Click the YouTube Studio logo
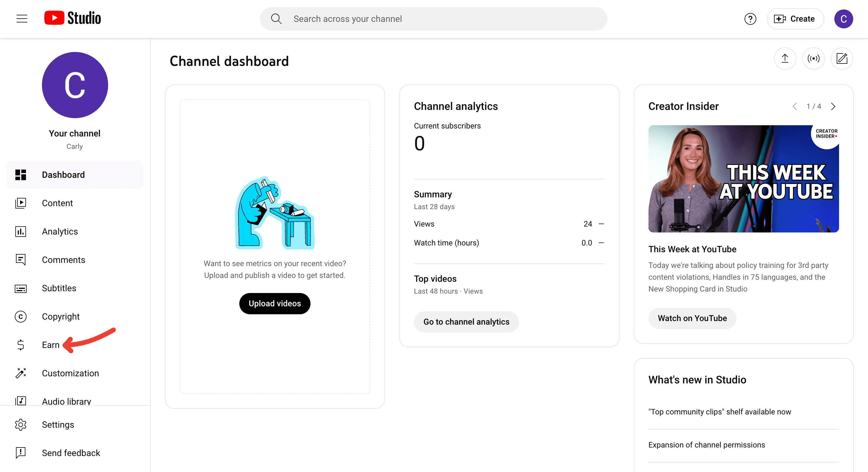 pyautogui.click(x=72, y=18)
